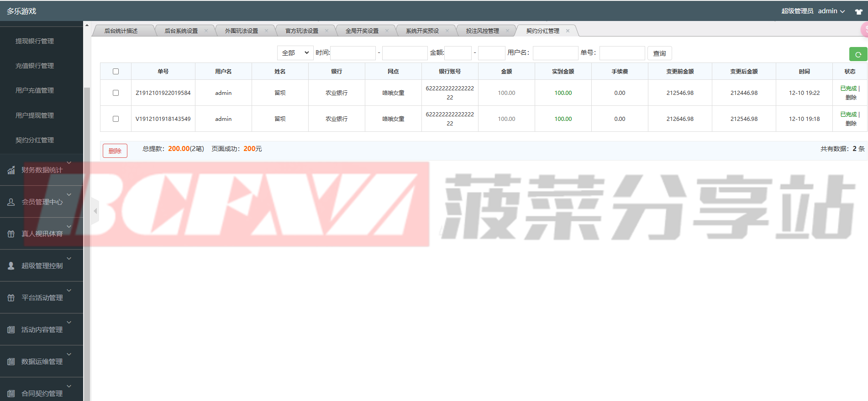This screenshot has height=401, width=868.
Task: Open the 全部 status filter dropdown
Action: 295,53
